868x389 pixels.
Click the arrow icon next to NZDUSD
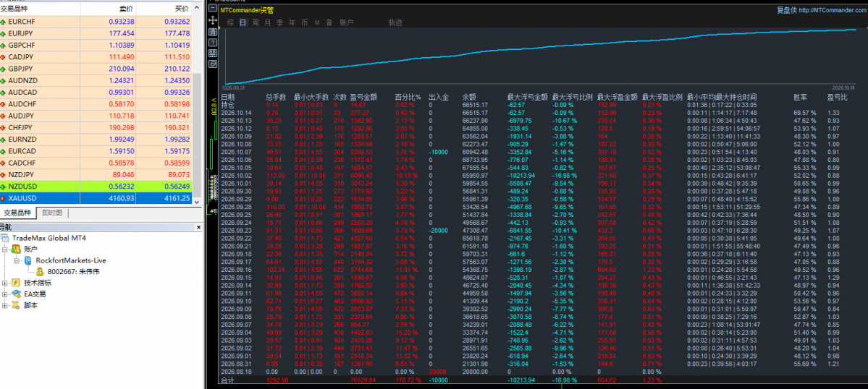pos(4,187)
